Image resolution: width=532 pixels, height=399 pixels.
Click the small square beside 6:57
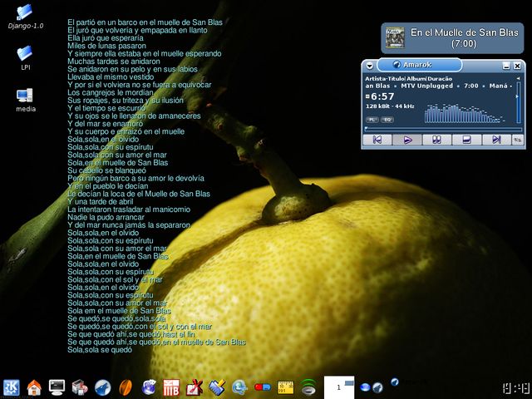[x=367, y=96]
